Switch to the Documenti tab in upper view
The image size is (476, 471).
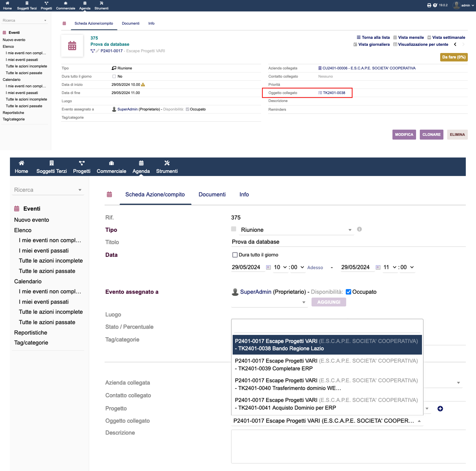[131, 23]
